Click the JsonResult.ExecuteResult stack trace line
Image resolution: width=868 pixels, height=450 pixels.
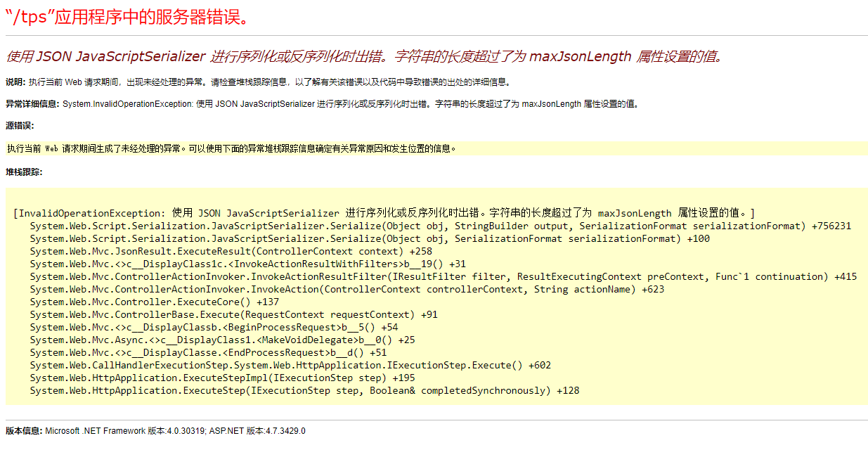pyautogui.click(x=231, y=252)
